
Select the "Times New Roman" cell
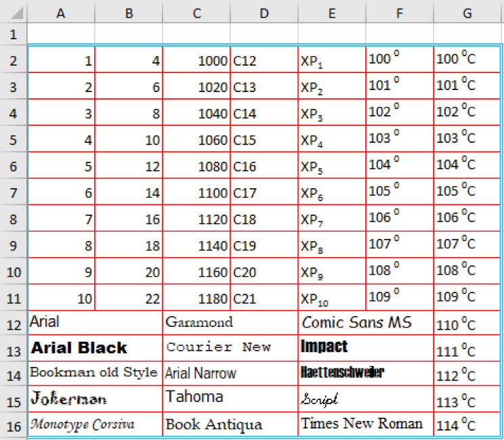366,424
